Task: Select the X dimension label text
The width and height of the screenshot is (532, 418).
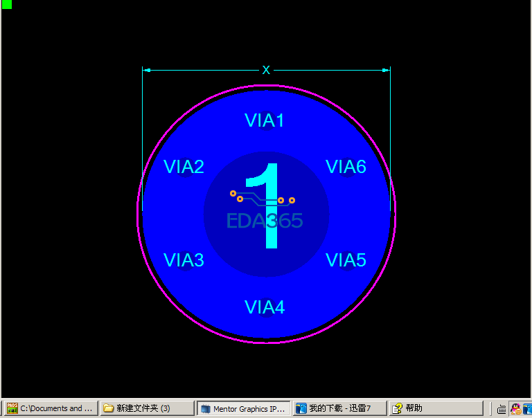Action: click(266, 70)
